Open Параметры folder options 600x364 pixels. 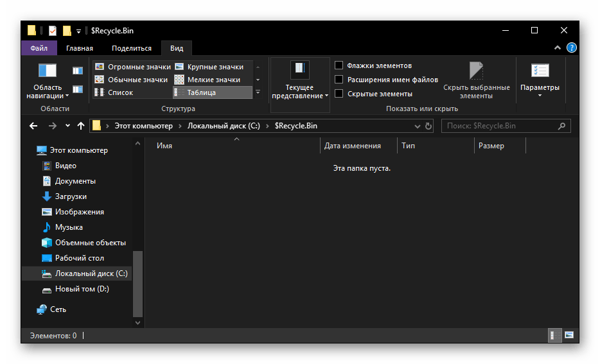pos(540,81)
